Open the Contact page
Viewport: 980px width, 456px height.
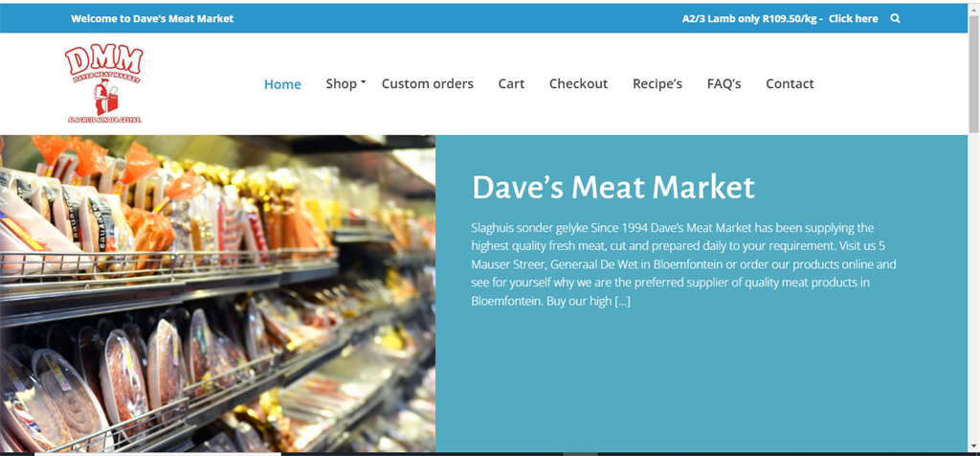coord(790,83)
